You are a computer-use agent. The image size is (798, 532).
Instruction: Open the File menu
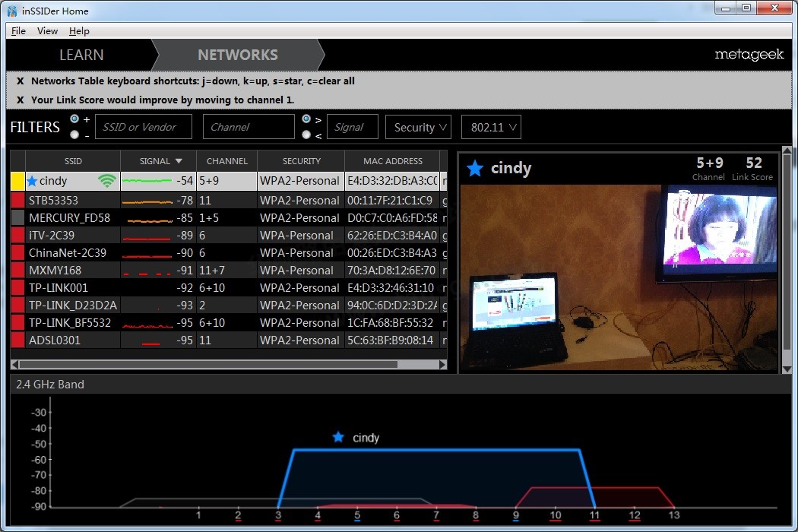18,30
